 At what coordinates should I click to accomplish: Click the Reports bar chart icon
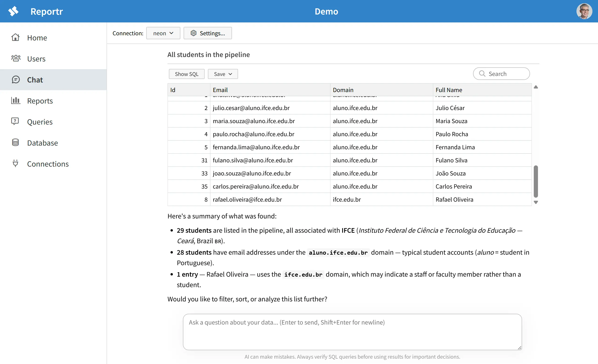pyautogui.click(x=16, y=100)
